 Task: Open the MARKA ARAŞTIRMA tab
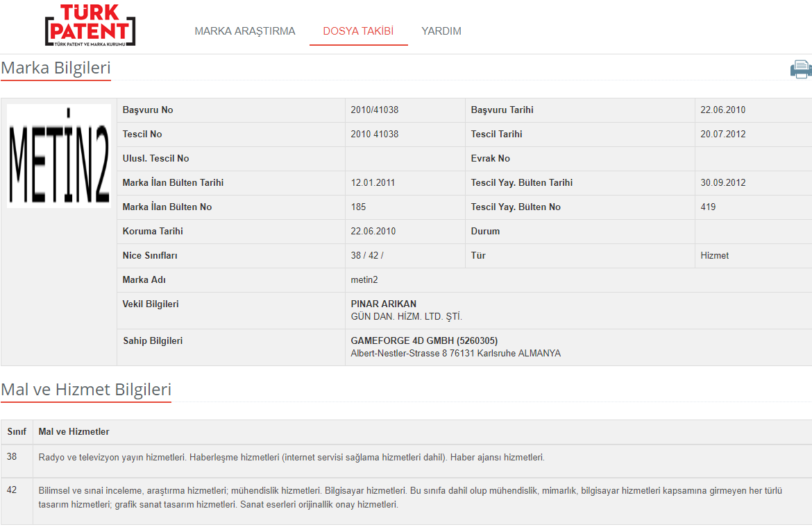point(245,31)
